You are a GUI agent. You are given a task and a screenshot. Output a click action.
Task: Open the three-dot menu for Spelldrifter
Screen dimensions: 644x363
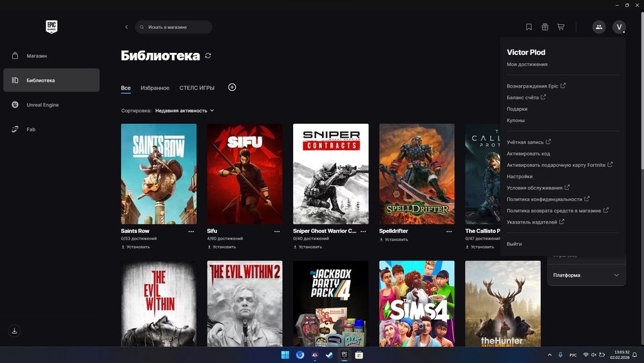(449, 231)
